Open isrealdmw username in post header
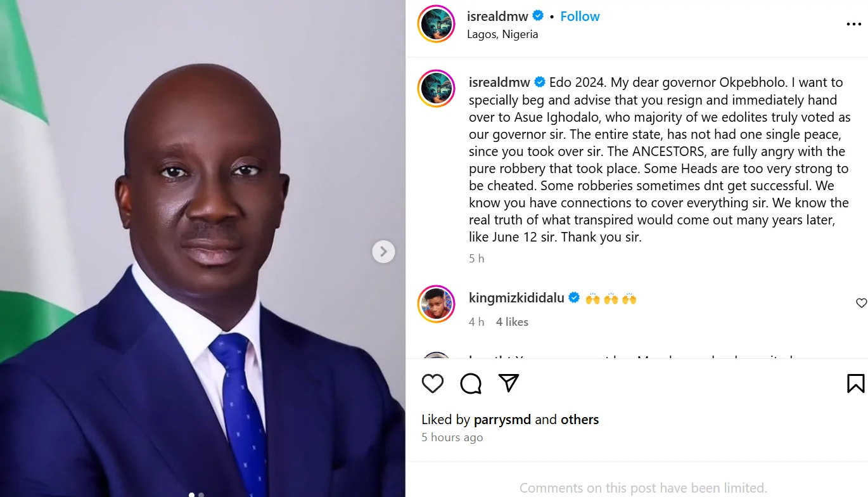The image size is (868, 497). tap(497, 16)
